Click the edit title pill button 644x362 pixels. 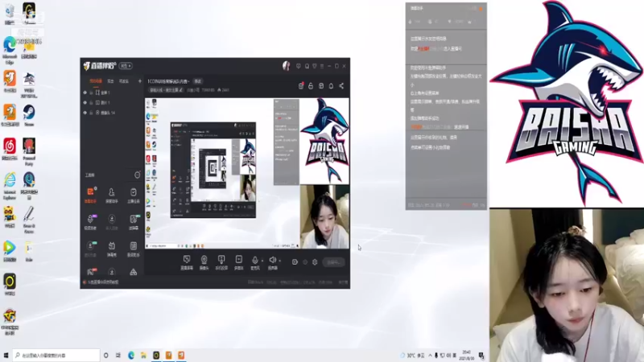(198, 81)
